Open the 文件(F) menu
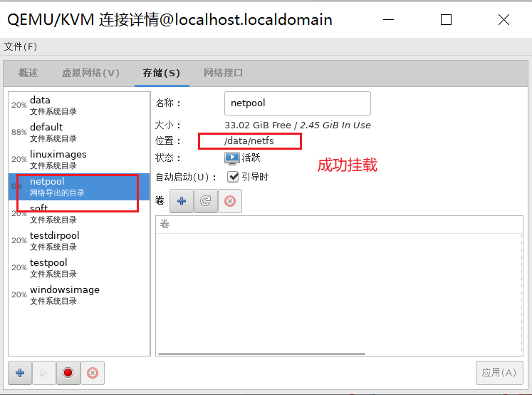Image resolution: width=532 pixels, height=395 pixels. pos(21,46)
